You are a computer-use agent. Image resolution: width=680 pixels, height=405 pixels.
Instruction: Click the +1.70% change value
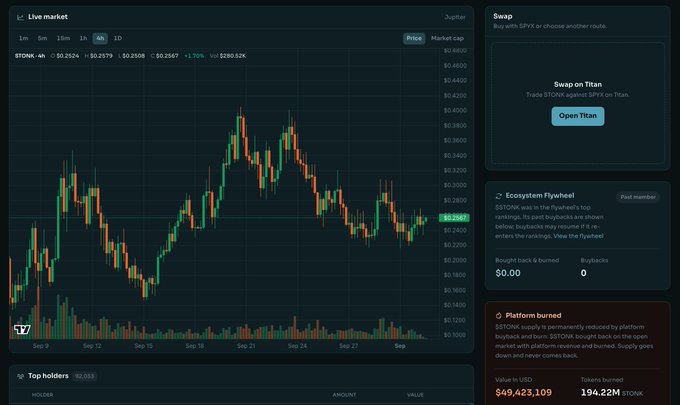194,56
